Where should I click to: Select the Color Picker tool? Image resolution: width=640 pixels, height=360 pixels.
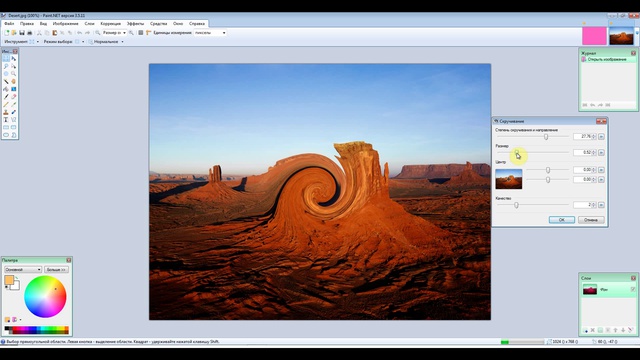[x=13, y=104]
